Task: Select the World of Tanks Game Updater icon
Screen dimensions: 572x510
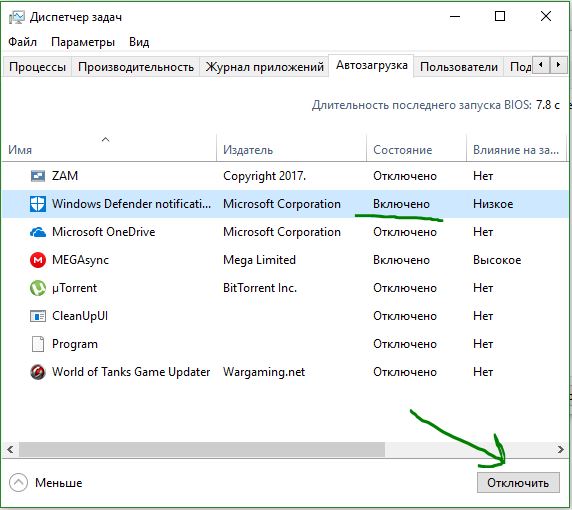Action: point(38,372)
